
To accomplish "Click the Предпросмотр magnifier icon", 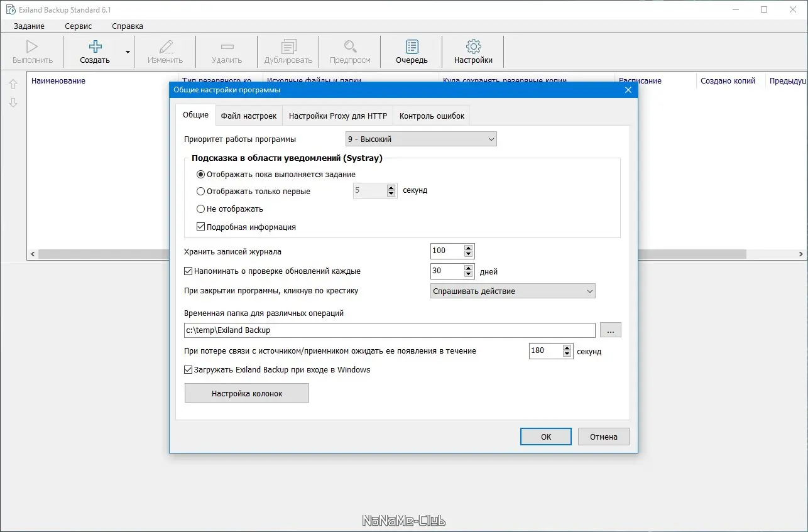I will point(350,46).
